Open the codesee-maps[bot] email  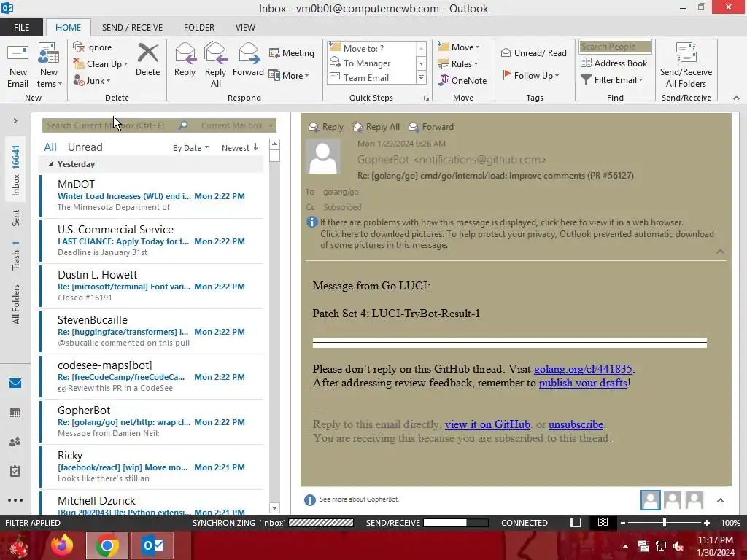pos(152,377)
